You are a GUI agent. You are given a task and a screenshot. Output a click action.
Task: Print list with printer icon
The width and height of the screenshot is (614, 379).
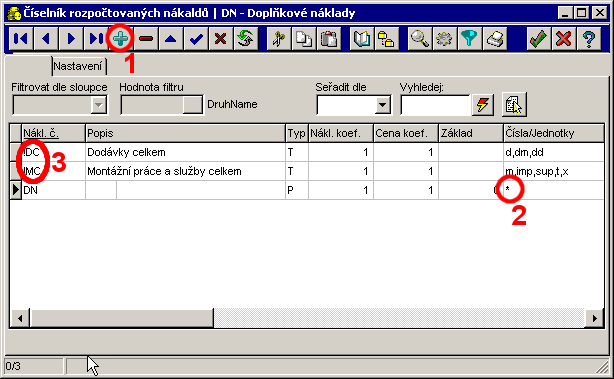tap(495, 38)
